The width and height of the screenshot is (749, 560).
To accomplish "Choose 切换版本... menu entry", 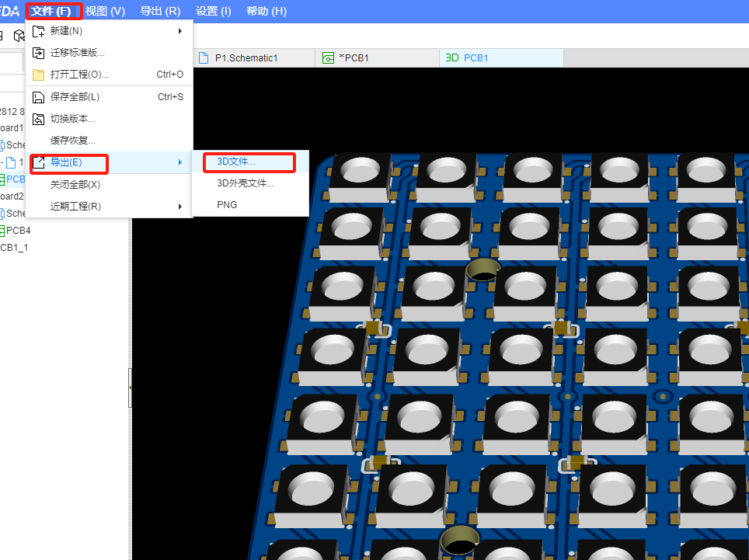I will [x=110, y=119].
